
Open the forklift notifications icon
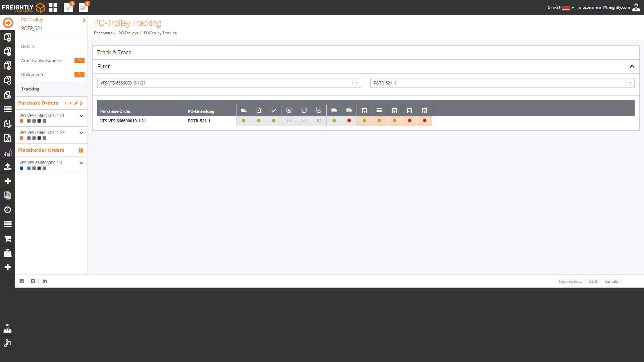83,7
